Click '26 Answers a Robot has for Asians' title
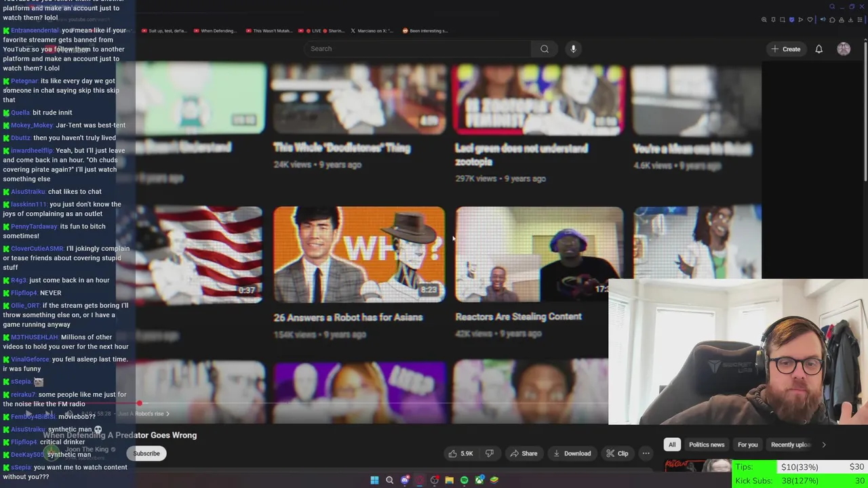Image resolution: width=868 pixels, height=488 pixels. (348, 317)
